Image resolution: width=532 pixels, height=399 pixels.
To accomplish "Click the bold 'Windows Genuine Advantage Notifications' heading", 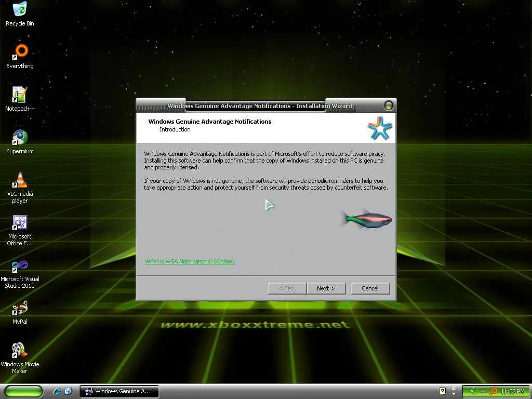I will pyautogui.click(x=210, y=122).
